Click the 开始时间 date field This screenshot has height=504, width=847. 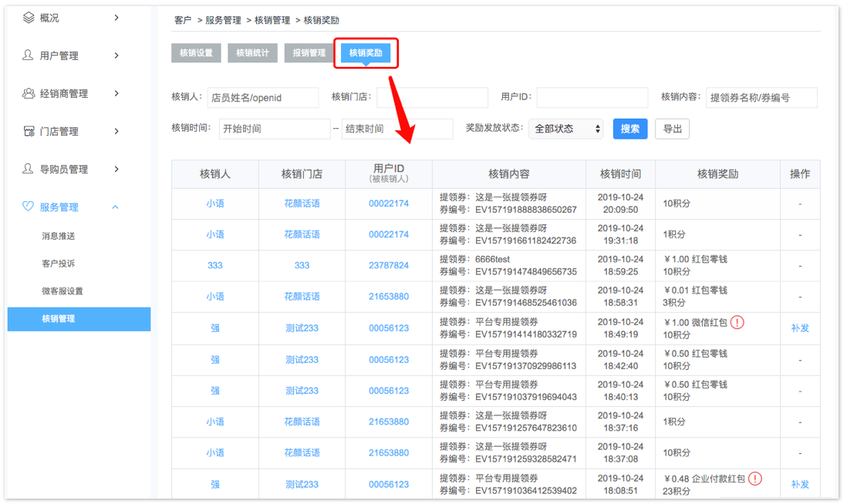point(275,129)
